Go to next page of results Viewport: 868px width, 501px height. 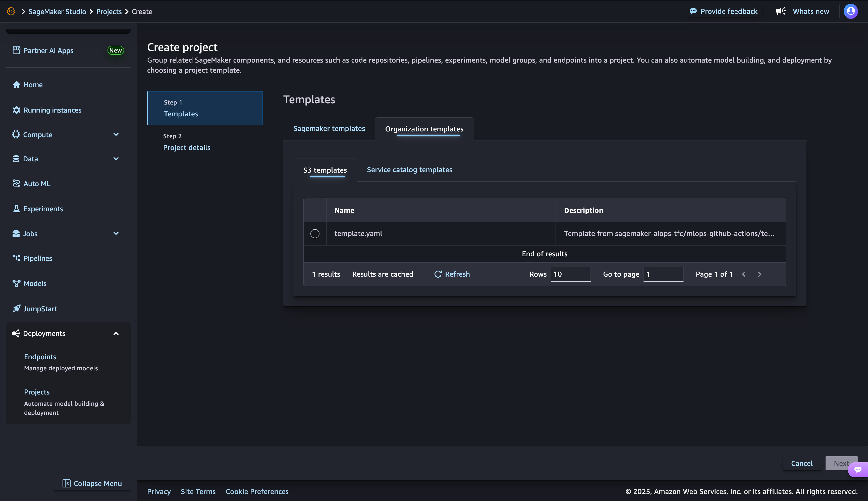(760, 274)
